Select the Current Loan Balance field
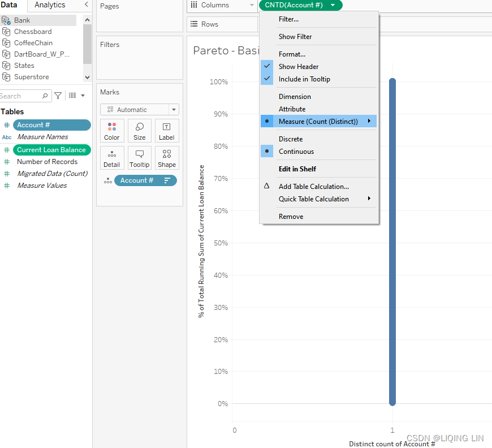This screenshot has width=492, height=448. point(52,150)
